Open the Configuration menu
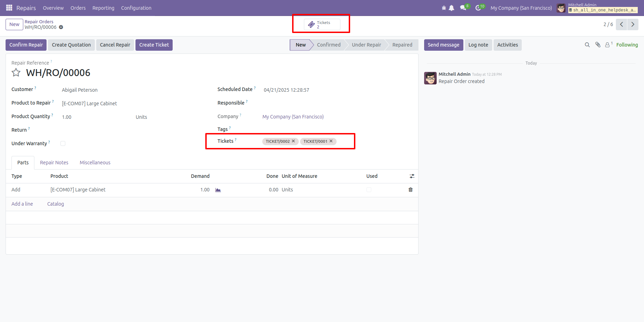 [136, 8]
